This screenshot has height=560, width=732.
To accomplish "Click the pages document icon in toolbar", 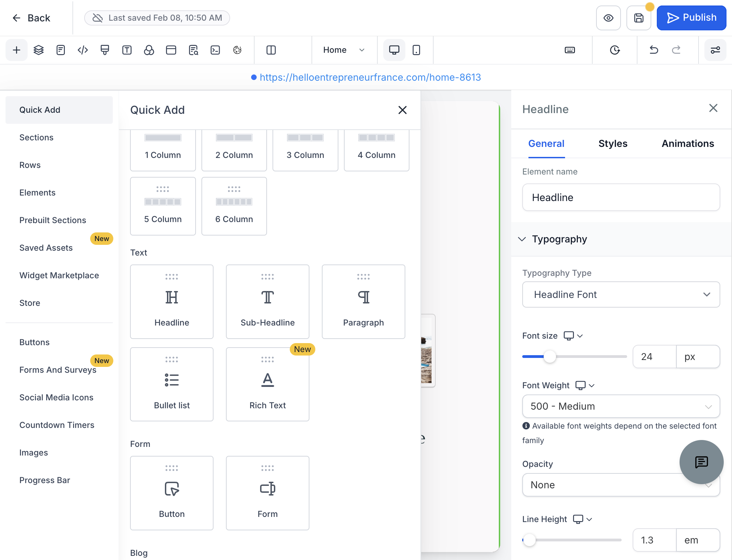I will 61,50.
